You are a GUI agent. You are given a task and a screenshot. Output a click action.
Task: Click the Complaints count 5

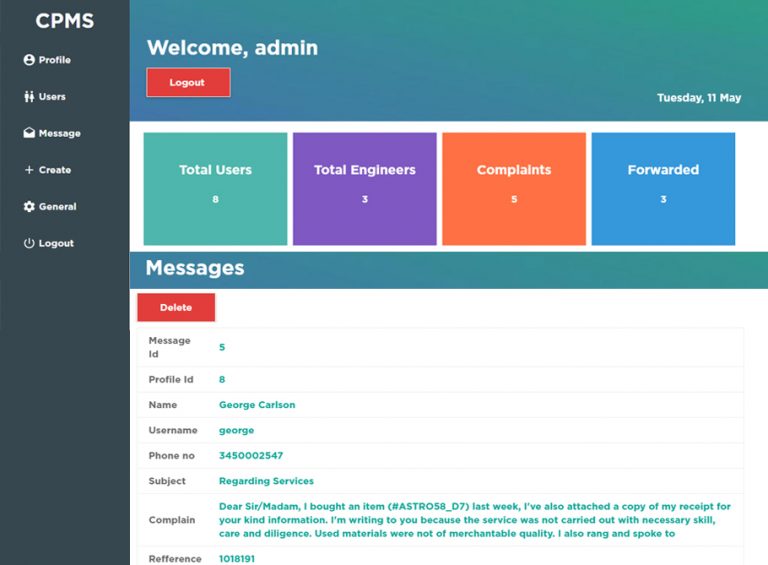[514, 199]
